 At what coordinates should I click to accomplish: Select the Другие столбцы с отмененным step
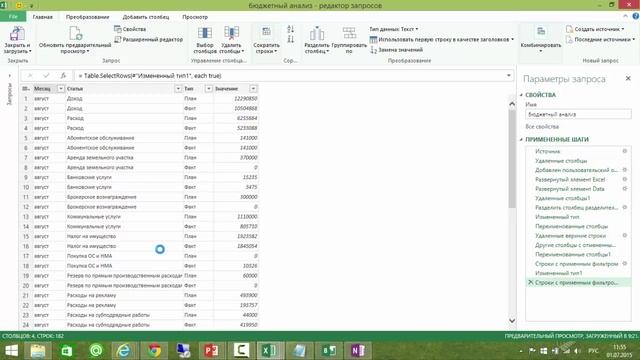tap(575, 245)
